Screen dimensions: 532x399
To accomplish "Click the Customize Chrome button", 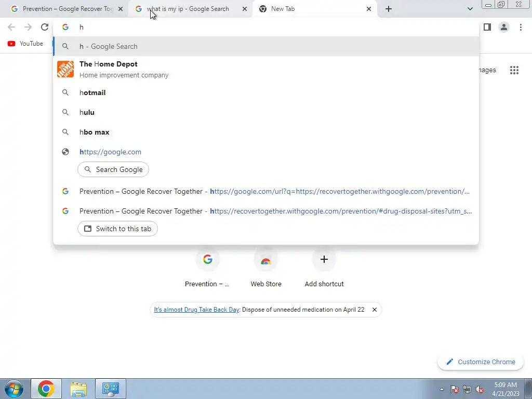I will coord(481,362).
